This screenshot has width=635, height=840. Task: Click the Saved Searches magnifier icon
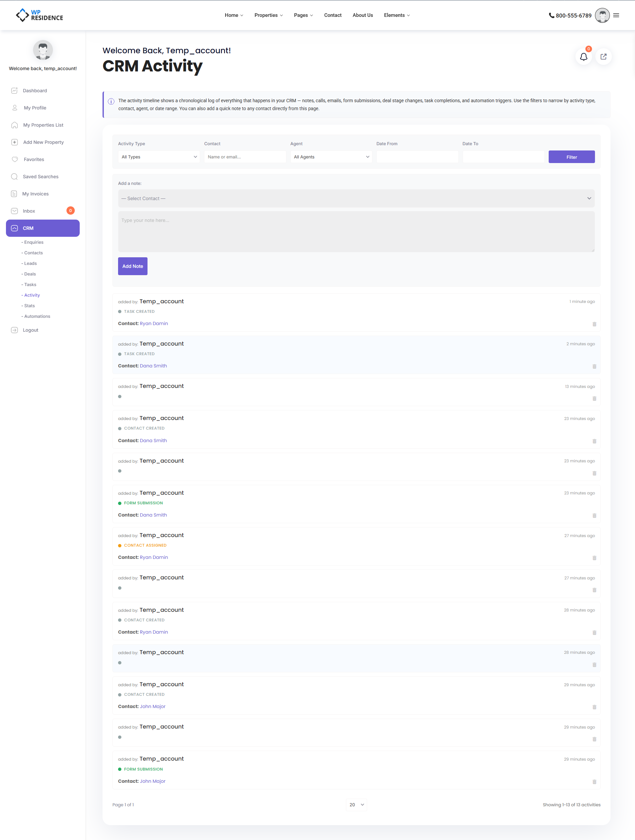pyautogui.click(x=15, y=177)
